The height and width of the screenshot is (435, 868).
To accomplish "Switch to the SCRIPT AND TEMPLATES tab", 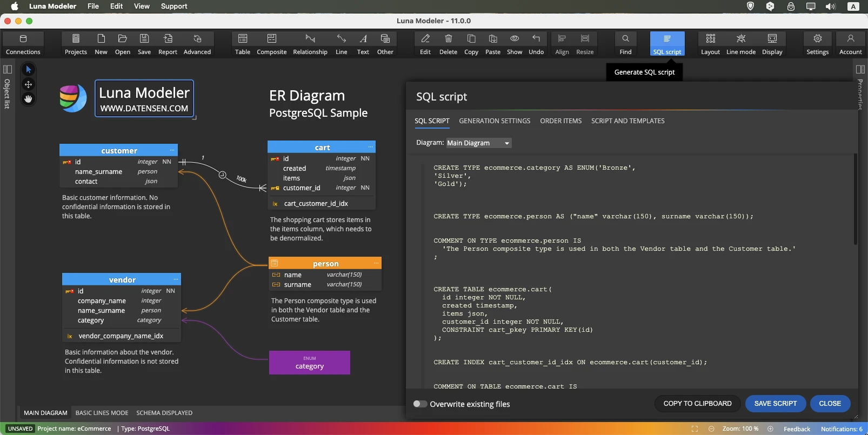I will (x=628, y=121).
